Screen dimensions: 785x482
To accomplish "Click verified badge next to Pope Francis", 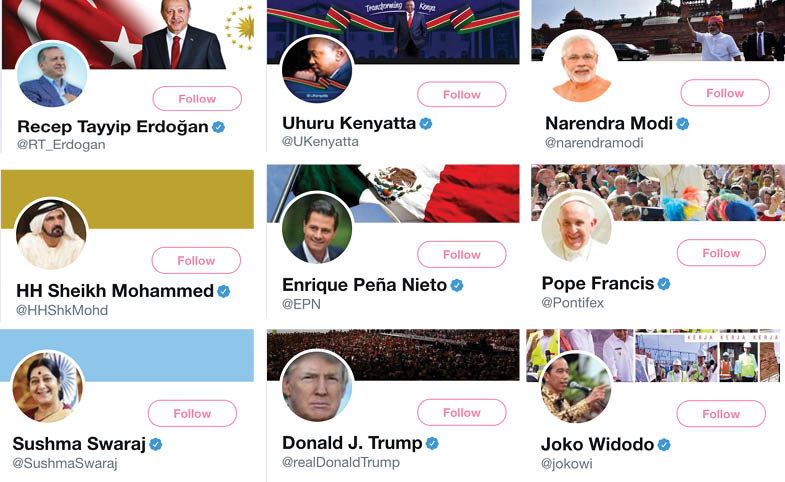I will (664, 284).
